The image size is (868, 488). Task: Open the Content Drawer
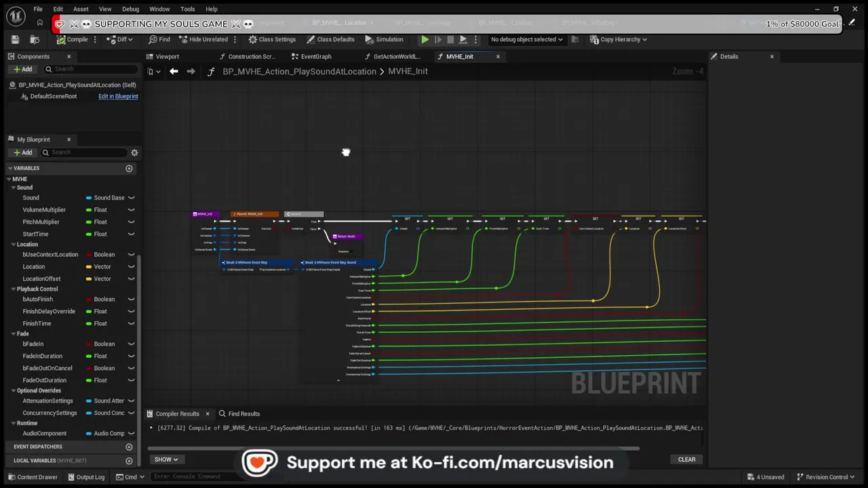coord(33,477)
